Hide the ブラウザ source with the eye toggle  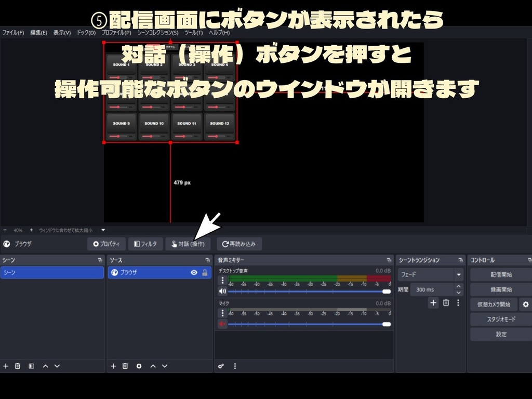[x=194, y=272]
